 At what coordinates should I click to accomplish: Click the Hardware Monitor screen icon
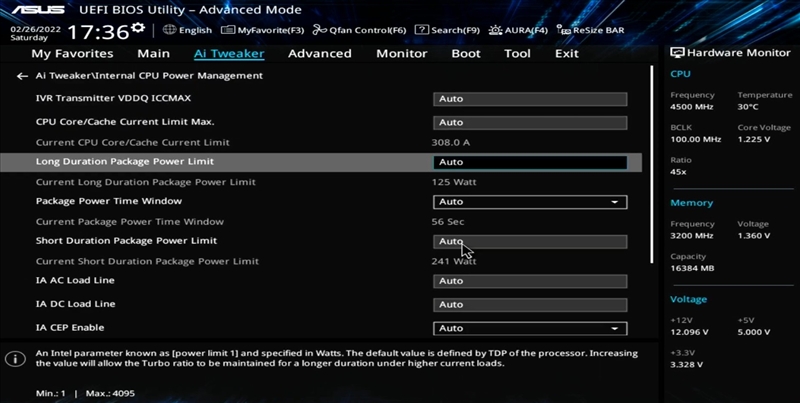pyautogui.click(x=677, y=53)
